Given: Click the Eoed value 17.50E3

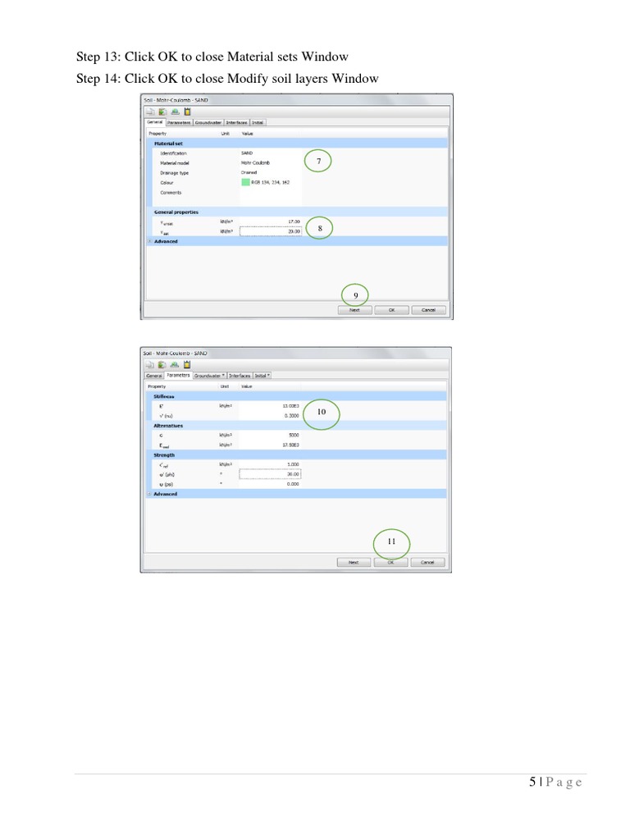Looking at the screenshot, I should pyautogui.click(x=291, y=445).
